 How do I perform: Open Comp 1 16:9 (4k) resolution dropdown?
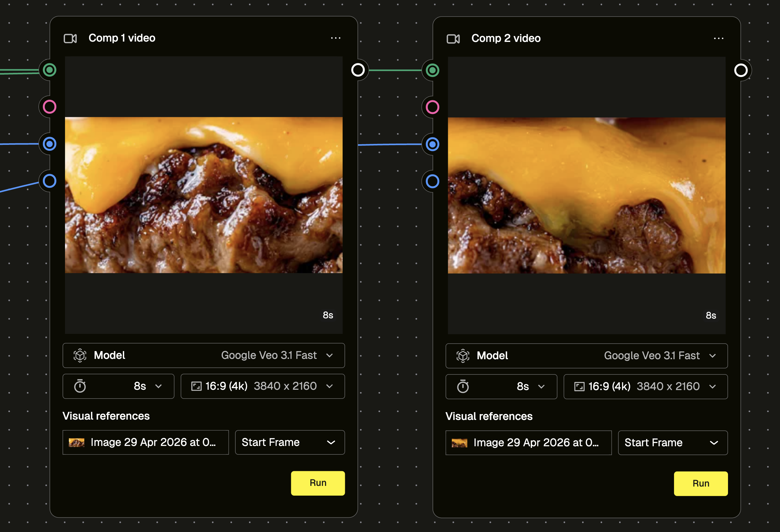click(x=263, y=386)
